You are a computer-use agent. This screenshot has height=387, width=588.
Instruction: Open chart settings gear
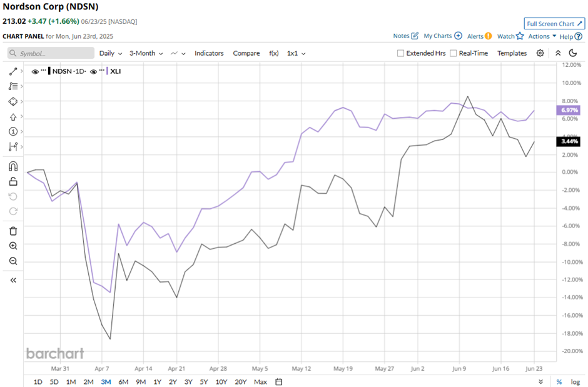click(540, 53)
